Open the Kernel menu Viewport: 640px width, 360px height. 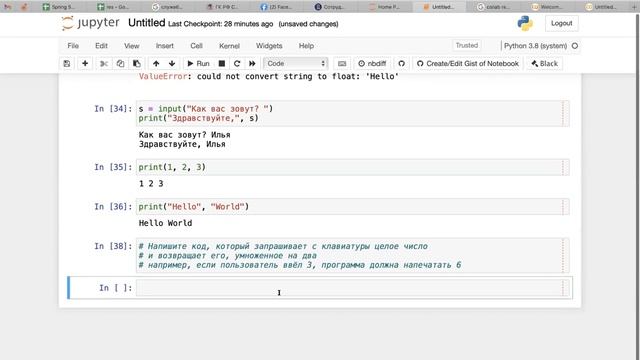pyautogui.click(x=229, y=46)
